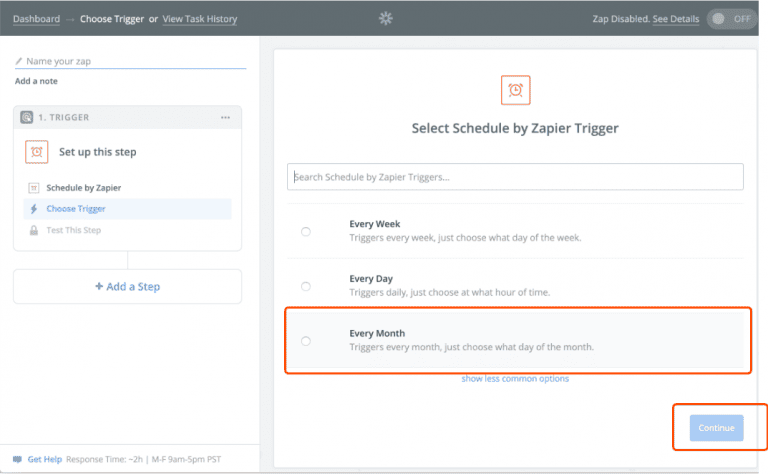
Task: Click the Schedule app icon beside 'Set up this step'
Action: pyautogui.click(x=37, y=152)
